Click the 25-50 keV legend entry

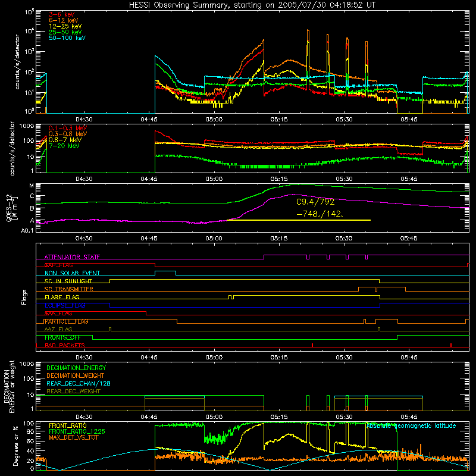(x=65, y=32)
